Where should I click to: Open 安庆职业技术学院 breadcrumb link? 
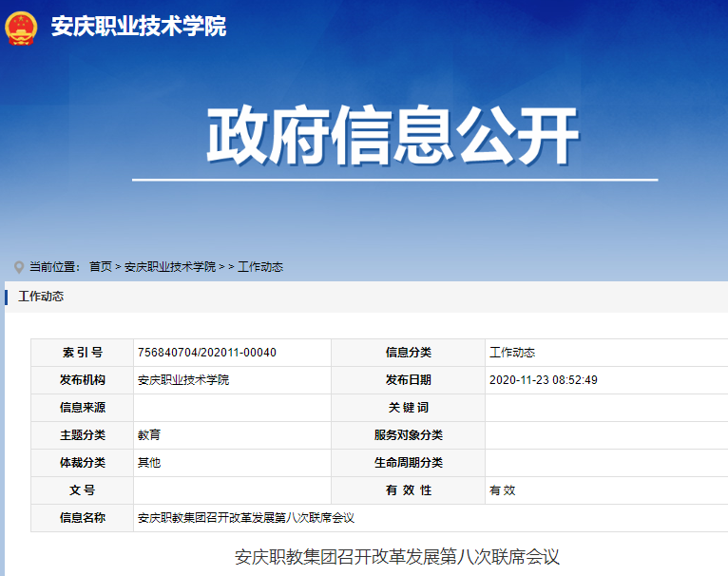coord(170,267)
